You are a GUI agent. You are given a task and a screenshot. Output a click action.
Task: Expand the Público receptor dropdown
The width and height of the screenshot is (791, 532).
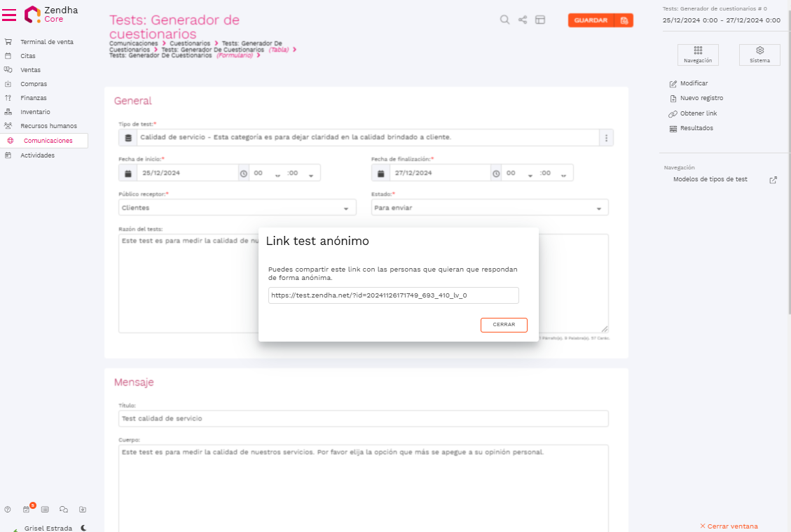pyautogui.click(x=346, y=209)
